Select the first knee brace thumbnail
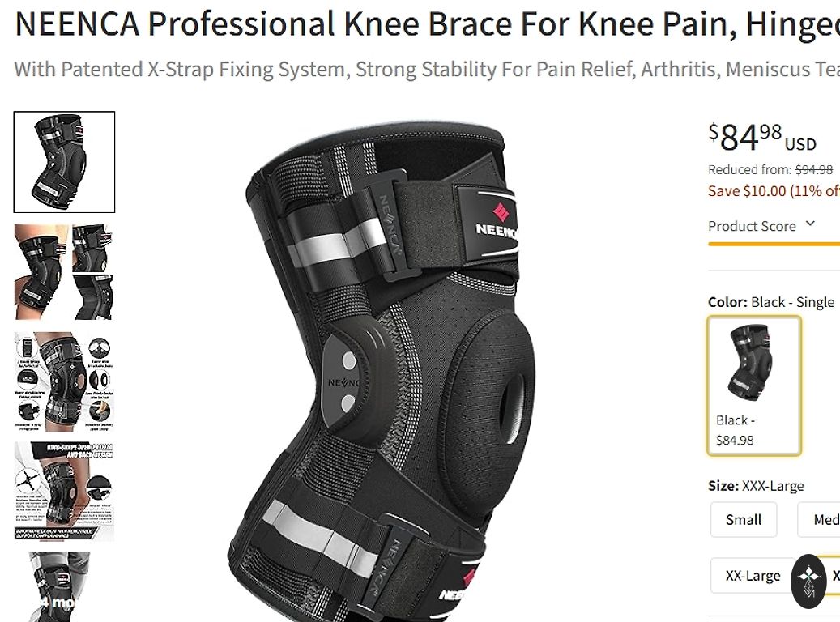Screen dimensions: 840x622 [64, 162]
